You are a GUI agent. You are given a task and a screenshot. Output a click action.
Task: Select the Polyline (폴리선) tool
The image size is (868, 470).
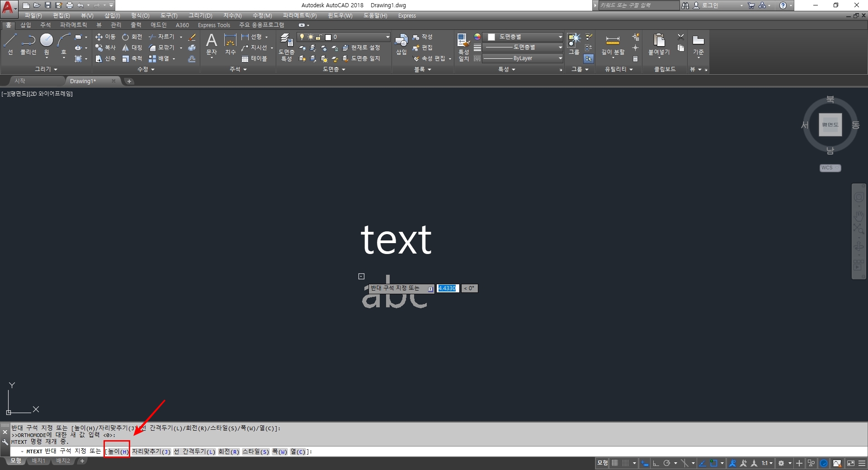tap(28, 44)
